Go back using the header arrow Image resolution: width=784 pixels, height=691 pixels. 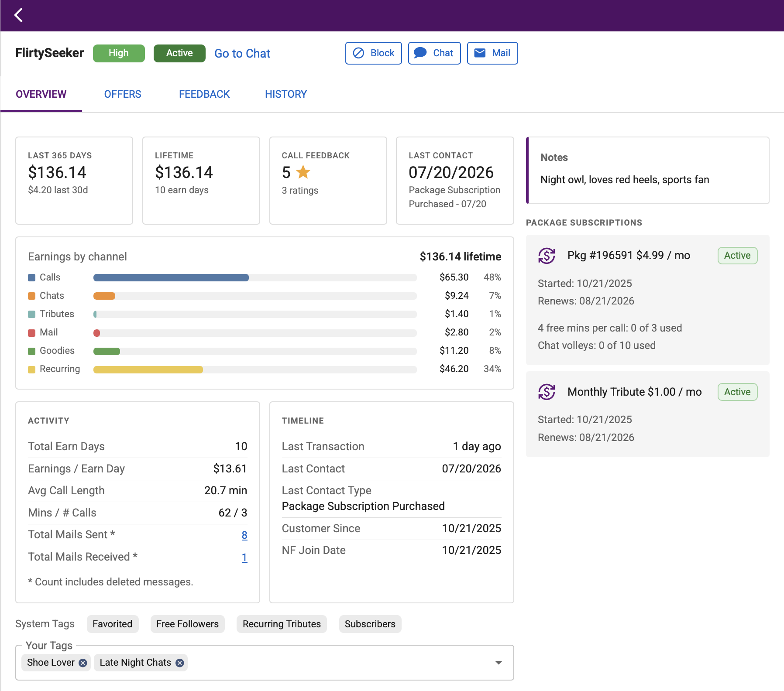click(x=18, y=15)
